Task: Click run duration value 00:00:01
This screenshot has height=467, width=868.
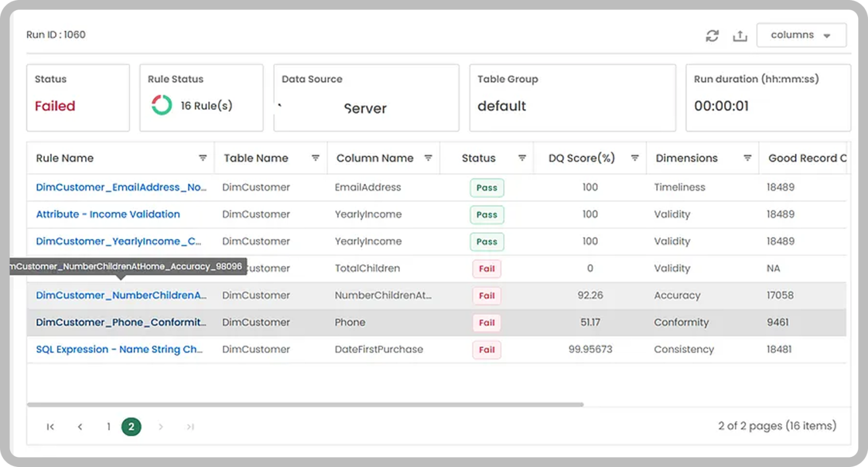Action: pyautogui.click(x=721, y=106)
